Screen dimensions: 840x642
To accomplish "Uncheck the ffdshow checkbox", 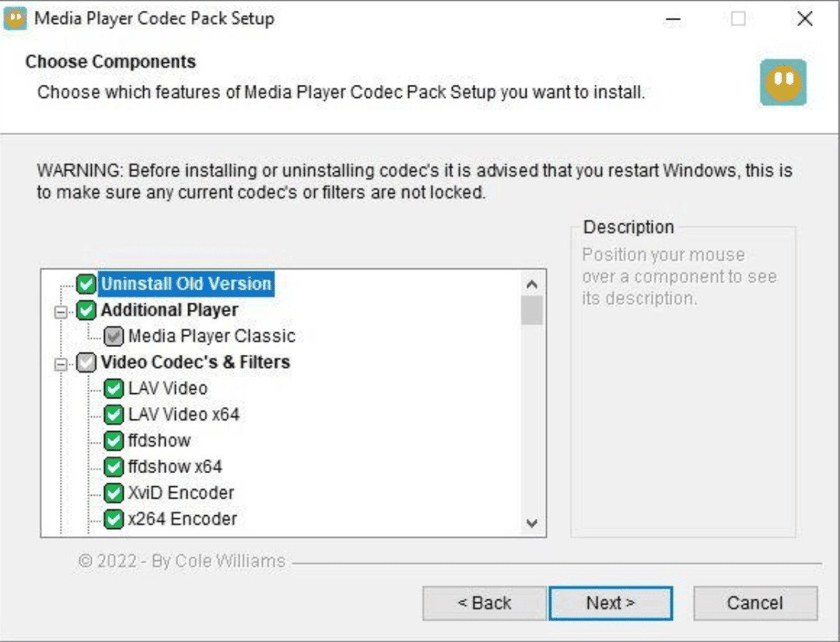I will (x=114, y=441).
